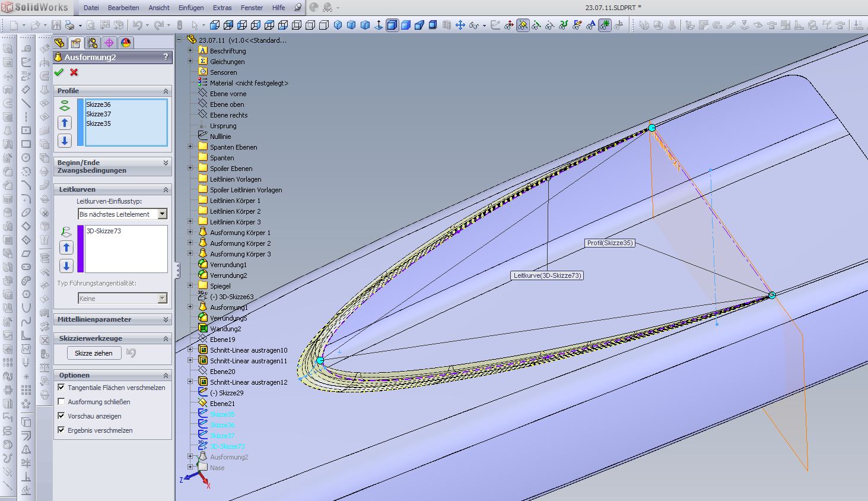This screenshot has width=868, height=501.
Task: Click the 'Skizze ziehen' button
Action: click(x=94, y=353)
